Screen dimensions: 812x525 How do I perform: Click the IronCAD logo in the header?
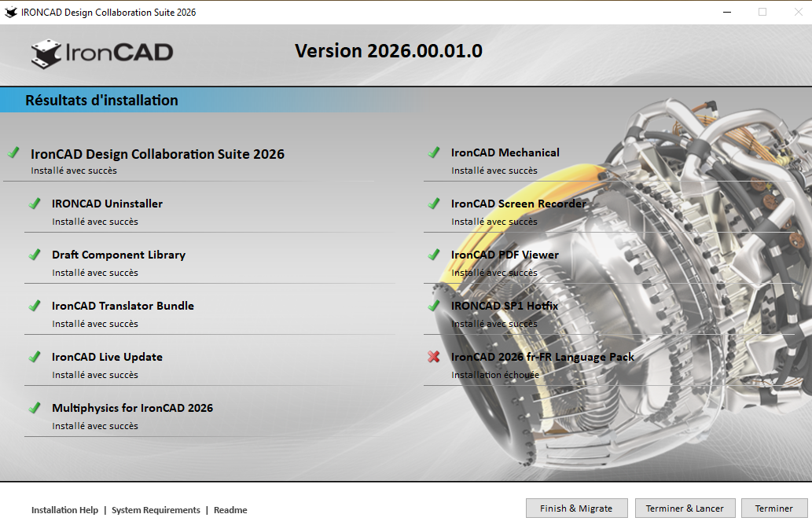(x=102, y=53)
